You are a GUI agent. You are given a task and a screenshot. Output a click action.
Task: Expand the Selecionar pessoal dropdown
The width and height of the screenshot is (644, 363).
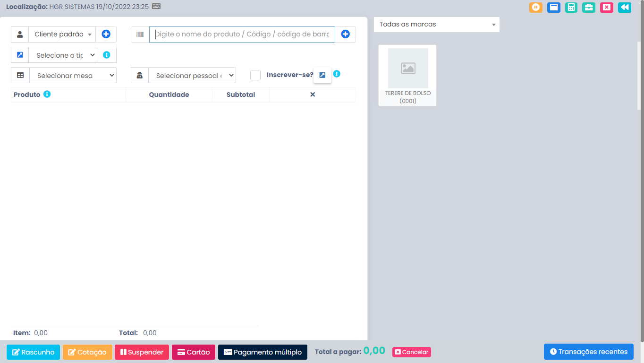192,76
